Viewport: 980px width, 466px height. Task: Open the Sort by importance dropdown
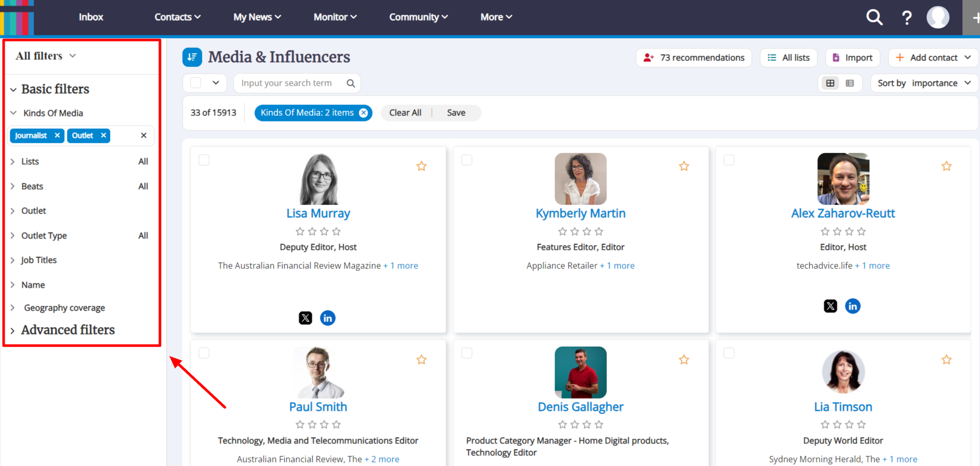pos(923,83)
